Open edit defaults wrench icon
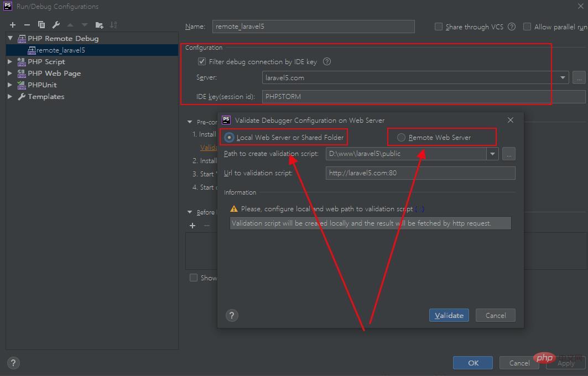 [56, 25]
